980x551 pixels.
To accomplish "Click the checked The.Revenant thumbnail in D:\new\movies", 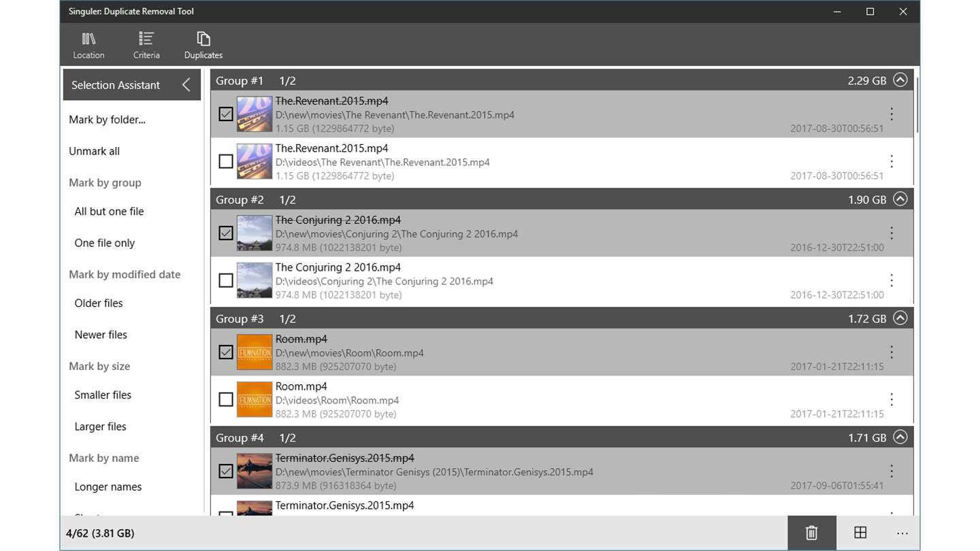I will (255, 114).
